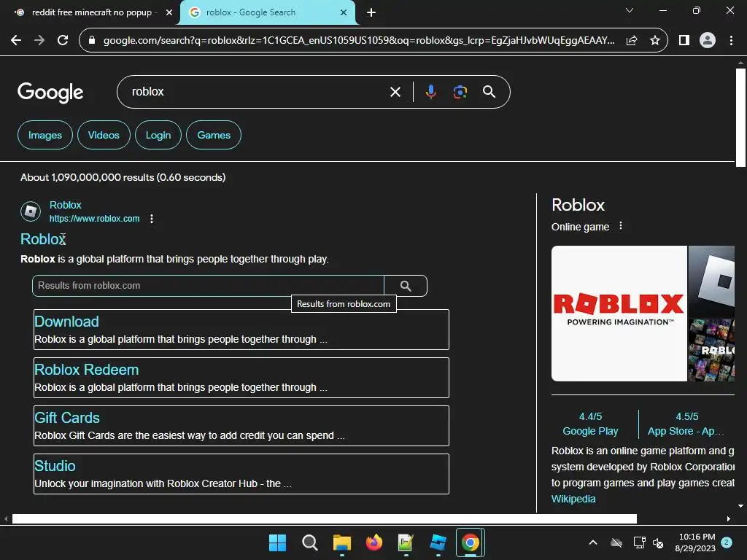Select the Login search chip
Viewport: 747px width, 560px height.
[158, 135]
